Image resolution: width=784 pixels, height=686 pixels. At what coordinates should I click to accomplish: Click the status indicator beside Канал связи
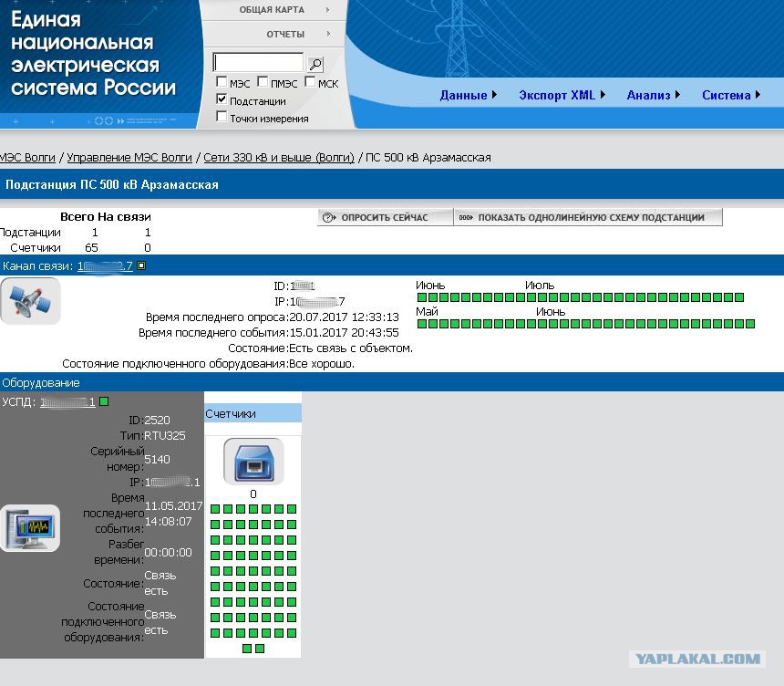click(x=141, y=265)
